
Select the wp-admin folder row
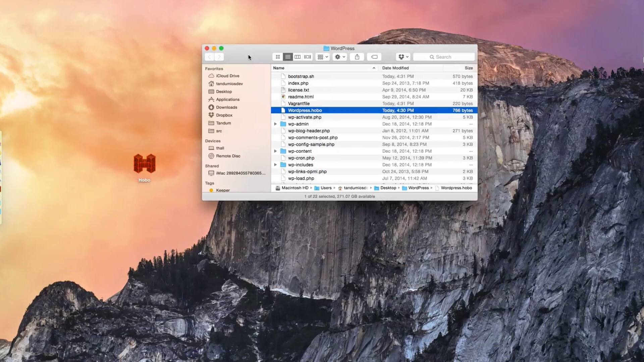pos(374,124)
